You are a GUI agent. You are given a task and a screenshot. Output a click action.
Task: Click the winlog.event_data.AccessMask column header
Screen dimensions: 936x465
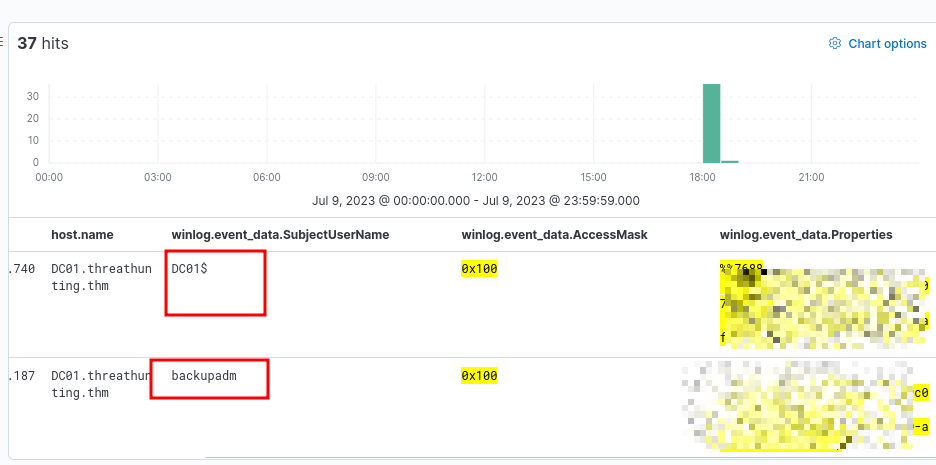[x=554, y=235]
